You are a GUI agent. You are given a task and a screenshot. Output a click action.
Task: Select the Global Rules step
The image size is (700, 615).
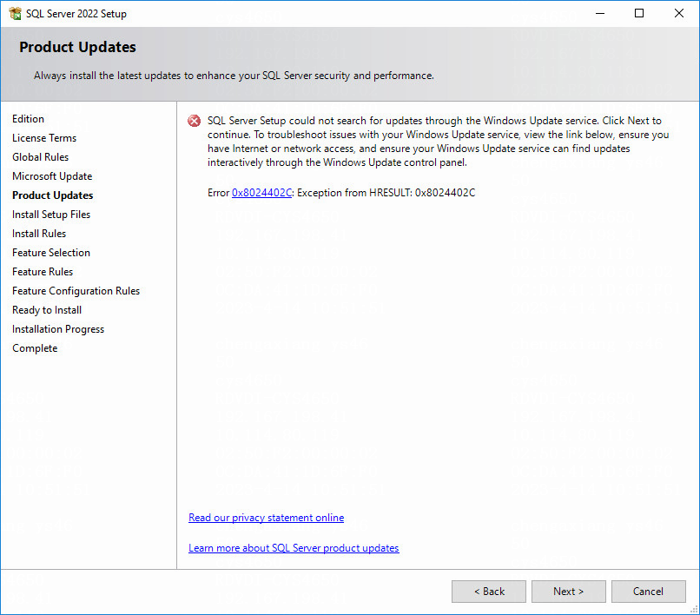pos(40,157)
